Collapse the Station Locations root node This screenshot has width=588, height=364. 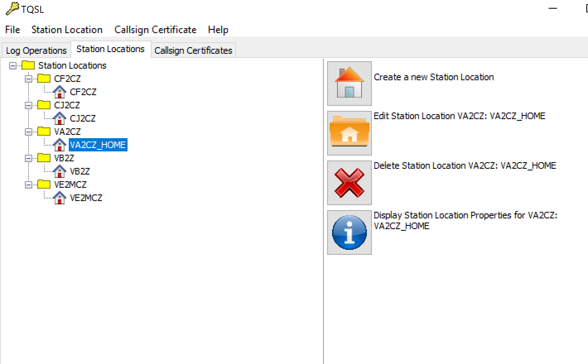[13, 65]
